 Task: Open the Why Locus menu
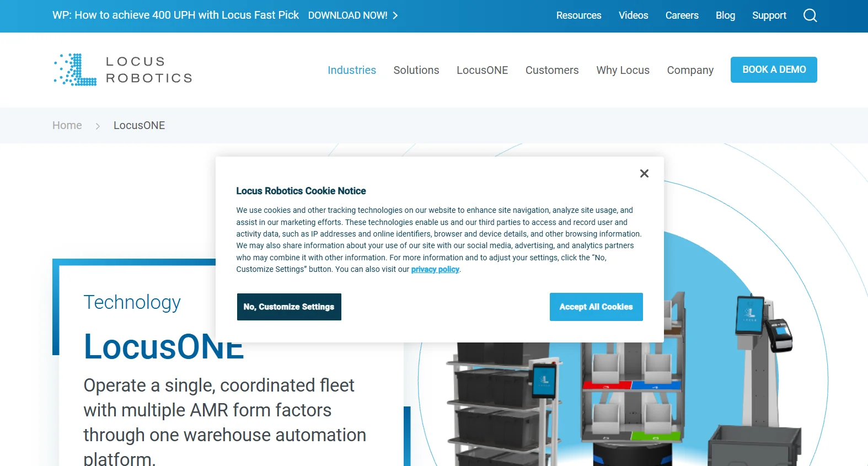pyautogui.click(x=623, y=70)
